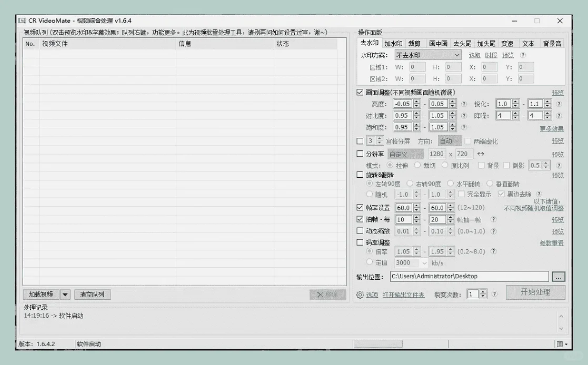Switch to the 去水印 tab
This screenshot has height=365, width=588.
tap(370, 43)
